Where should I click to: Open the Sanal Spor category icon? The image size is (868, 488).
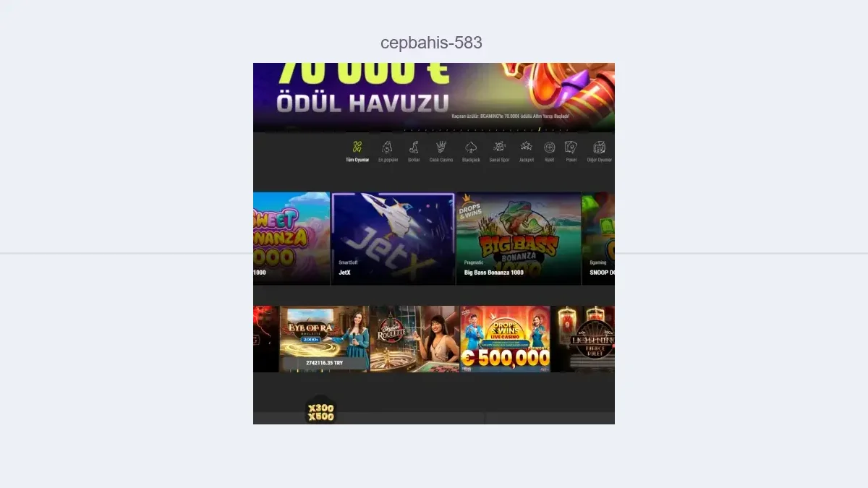[x=499, y=151]
